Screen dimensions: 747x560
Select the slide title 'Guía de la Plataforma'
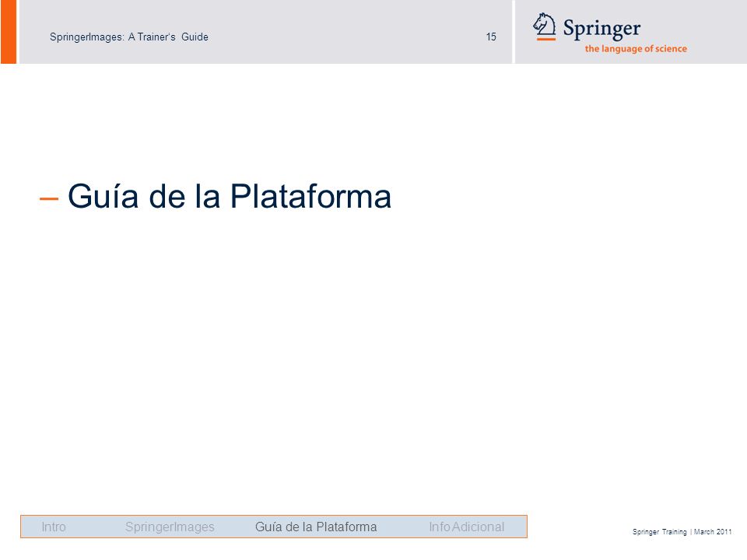pos(229,196)
